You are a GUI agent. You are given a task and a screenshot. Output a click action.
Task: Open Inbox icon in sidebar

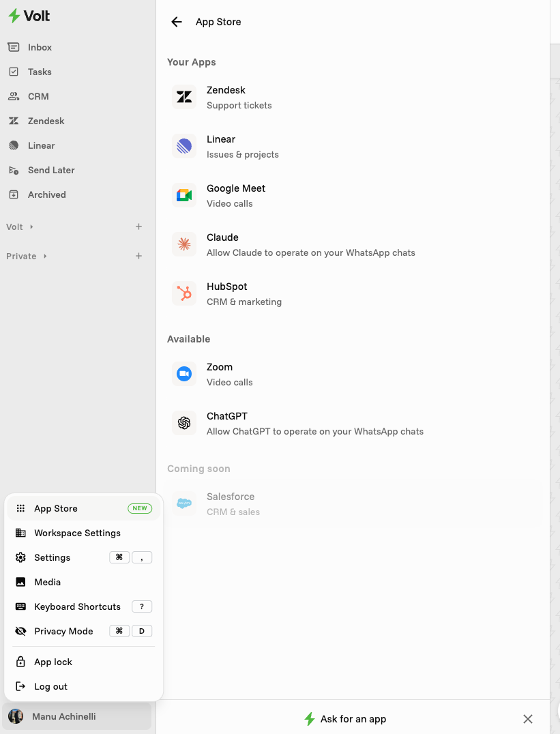pyautogui.click(x=14, y=47)
